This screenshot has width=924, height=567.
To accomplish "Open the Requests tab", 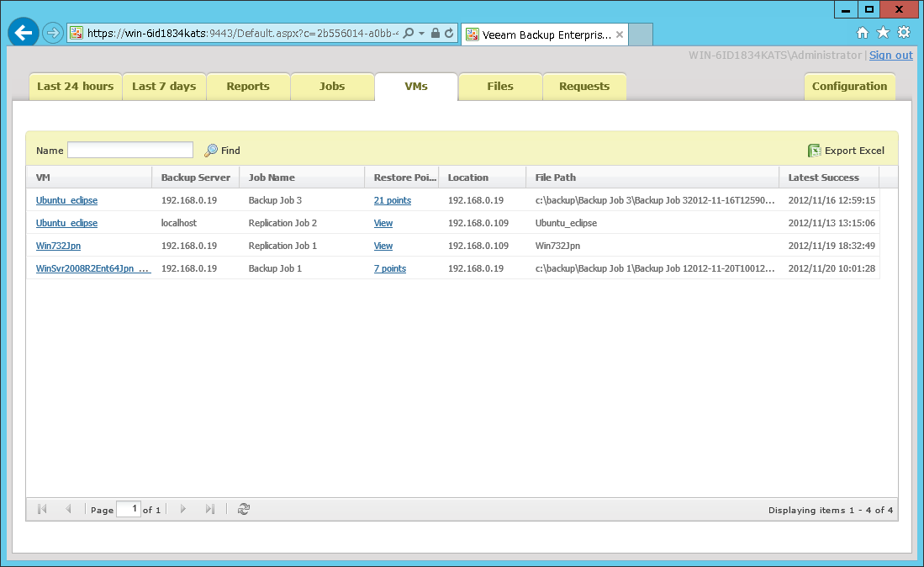I will pos(584,86).
